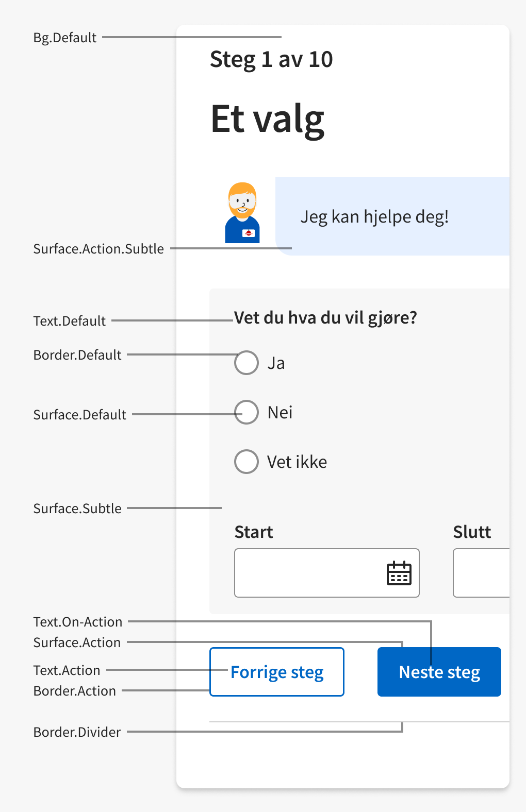Click the Border.Divider token label
Image resolution: width=526 pixels, height=812 pixels.
pyautogui.click(x=76, y=732)
